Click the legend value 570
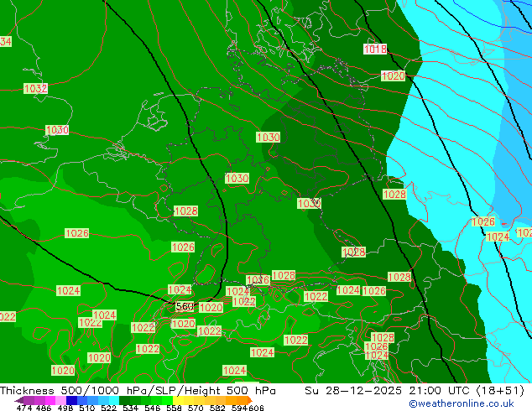This screenshot has width=532, height=411. pyautogui.click(x=196, y=408)
